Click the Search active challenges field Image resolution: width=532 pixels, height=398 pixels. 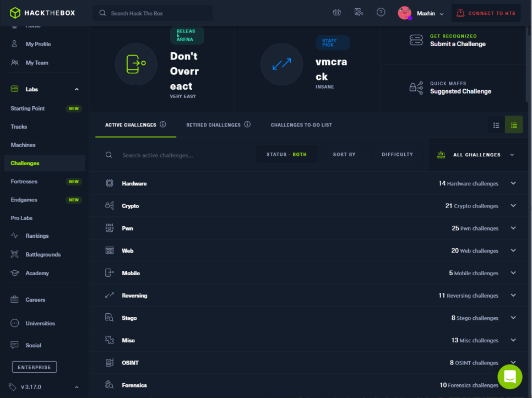point(158,155)
